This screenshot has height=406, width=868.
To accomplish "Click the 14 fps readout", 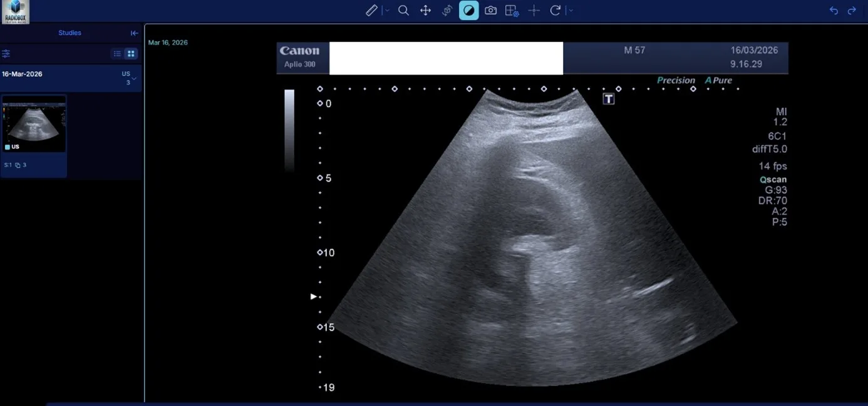I will pyautogui.click(x=773, y=166).
